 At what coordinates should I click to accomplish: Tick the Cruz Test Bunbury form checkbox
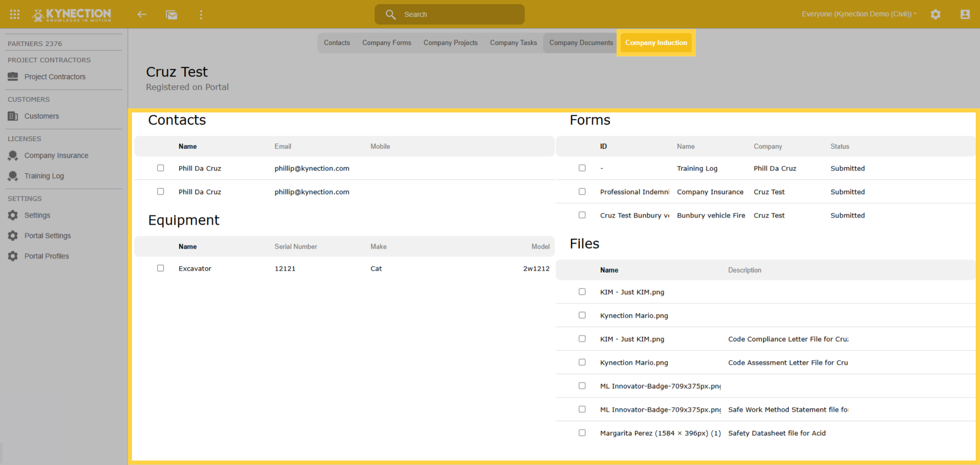pos(582,215)
